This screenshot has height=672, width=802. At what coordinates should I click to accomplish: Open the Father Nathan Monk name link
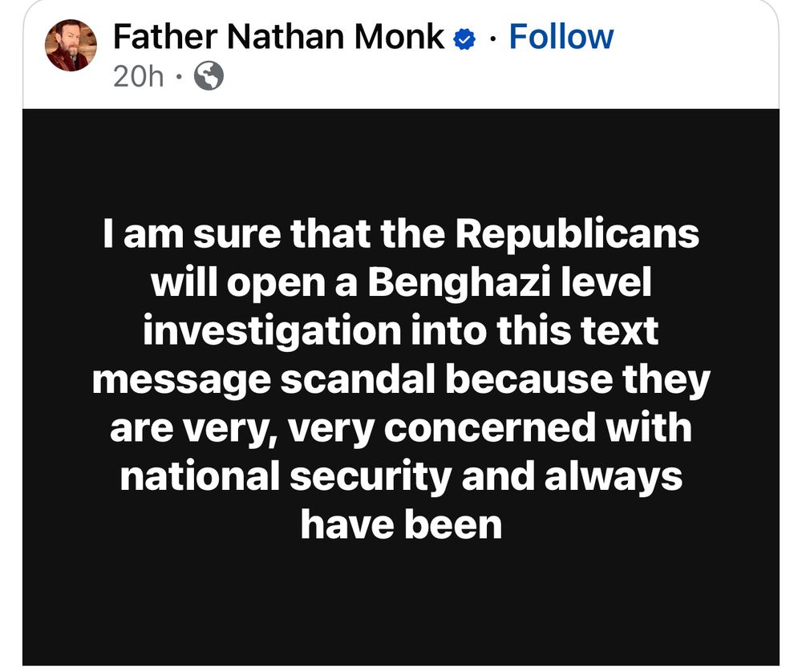[279, 37]
